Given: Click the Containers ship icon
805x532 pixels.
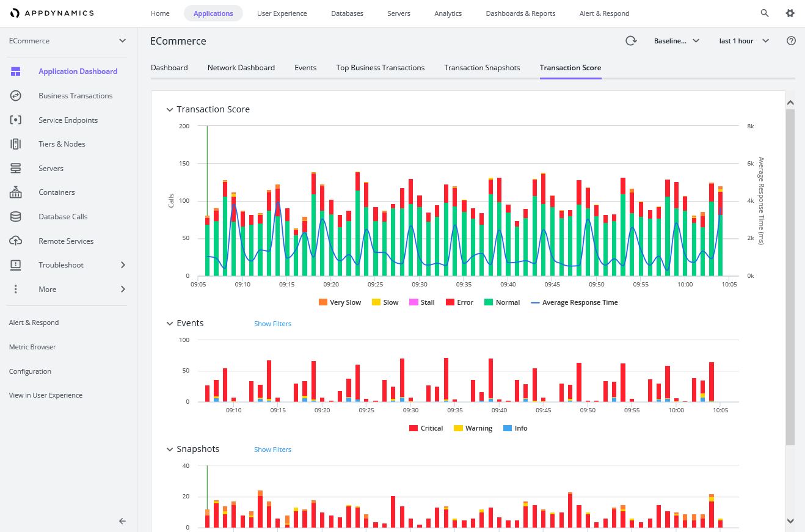Looking at the screenshot, I should 16,192.
